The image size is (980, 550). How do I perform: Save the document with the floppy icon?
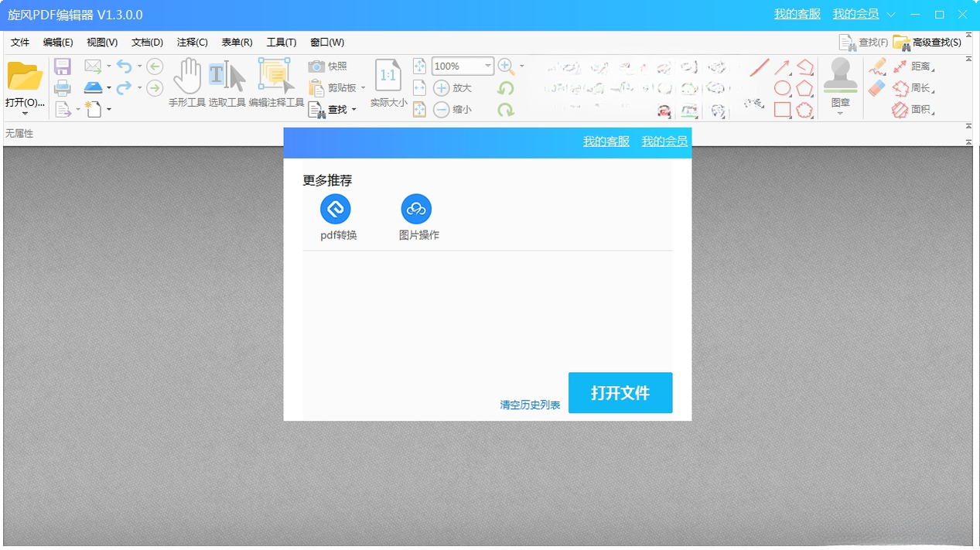[63, 67]
